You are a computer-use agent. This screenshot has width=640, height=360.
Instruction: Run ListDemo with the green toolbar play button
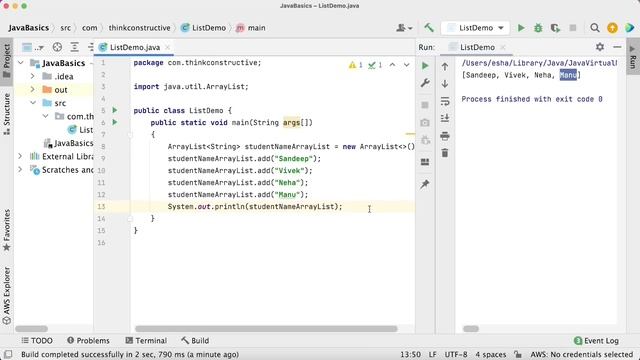[x=521, y=28]
